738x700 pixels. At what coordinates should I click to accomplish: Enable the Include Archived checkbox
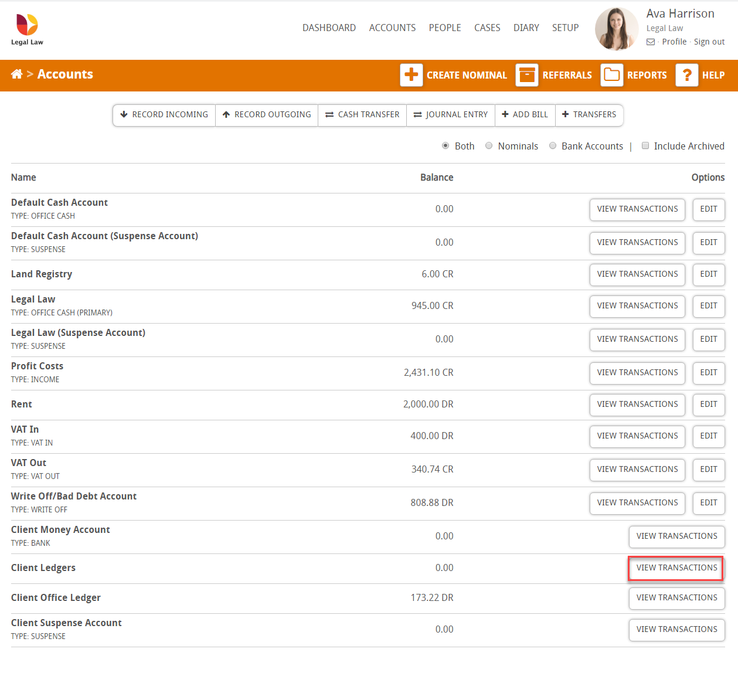[645, 145]
